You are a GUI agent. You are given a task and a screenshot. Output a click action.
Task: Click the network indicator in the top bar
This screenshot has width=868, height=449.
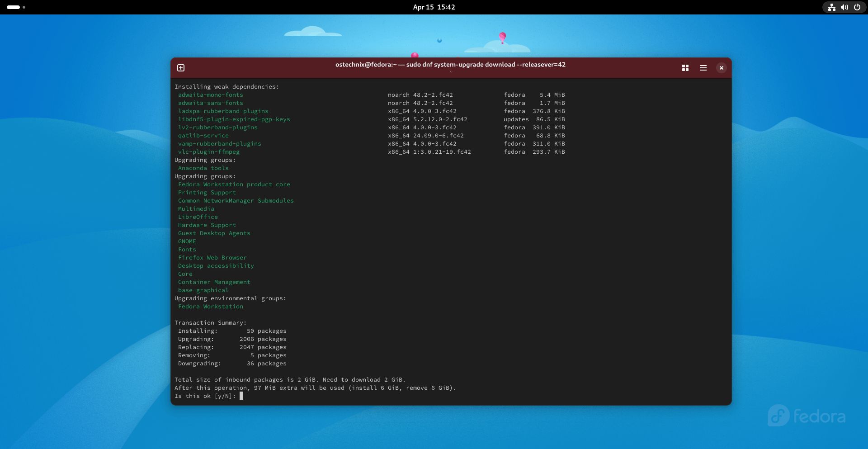click(x=832, y=7)
